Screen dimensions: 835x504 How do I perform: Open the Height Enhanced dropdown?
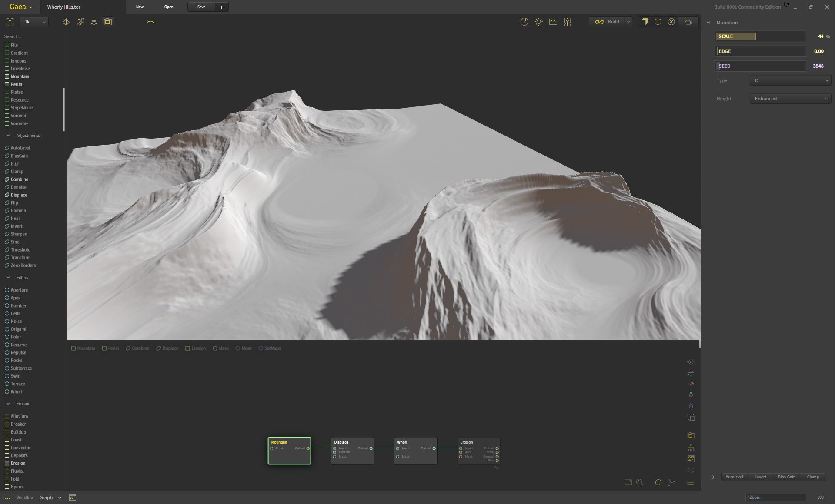click(790, 99)
